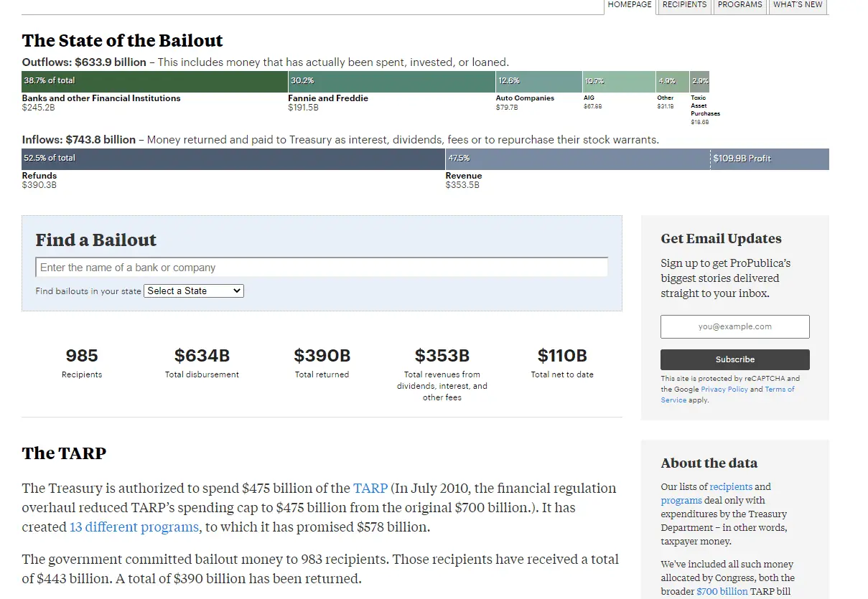868x599 pixels.
Task: Click the $109.9B Profit bar segment
Action: point(769,159)
